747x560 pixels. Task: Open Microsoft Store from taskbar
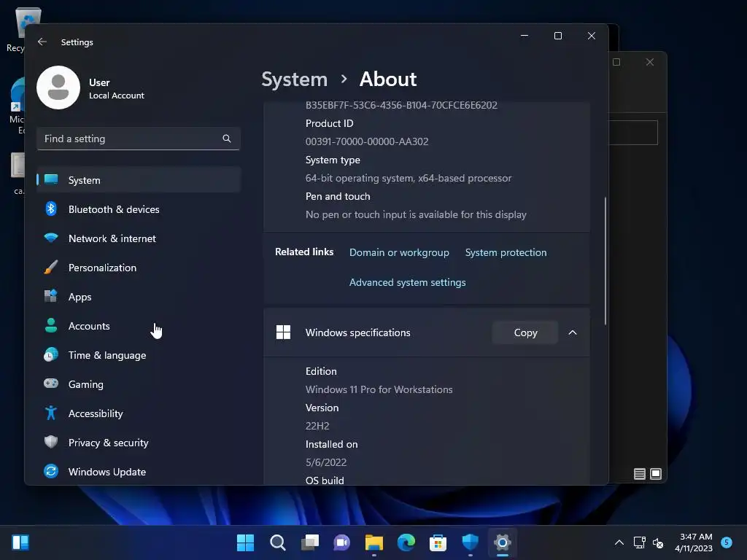coord(438,542)
